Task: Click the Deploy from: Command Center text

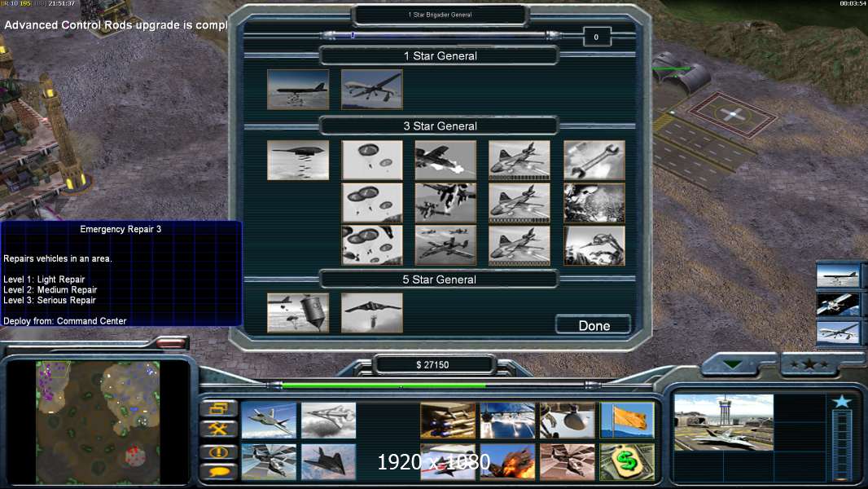Action: click(x=65, y=321)
